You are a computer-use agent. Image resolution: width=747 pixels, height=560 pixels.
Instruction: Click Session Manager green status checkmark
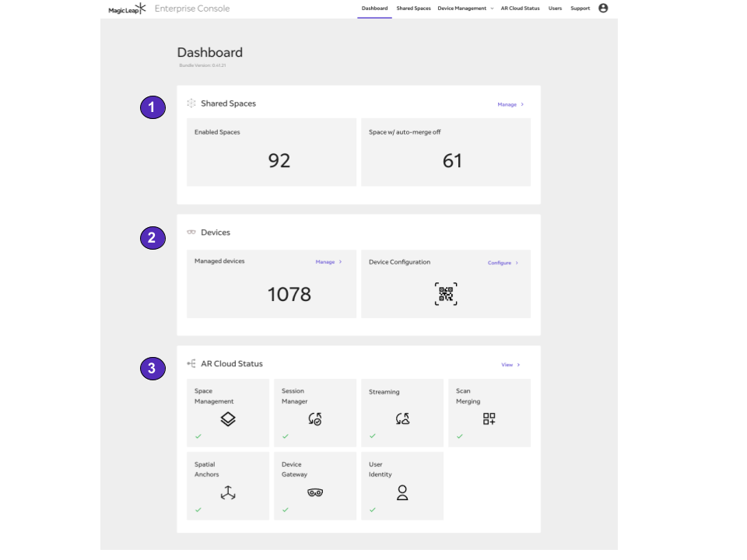(286, 436)
